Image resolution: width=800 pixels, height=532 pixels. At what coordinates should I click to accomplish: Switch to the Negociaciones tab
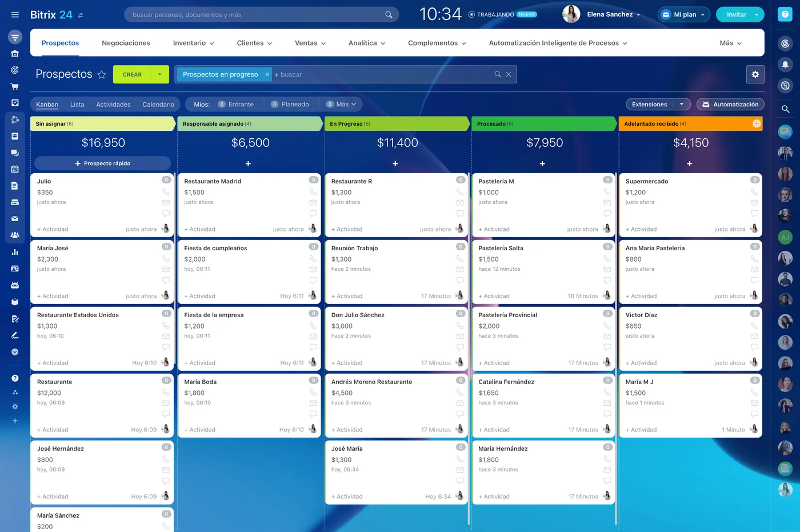click(126, 43)
